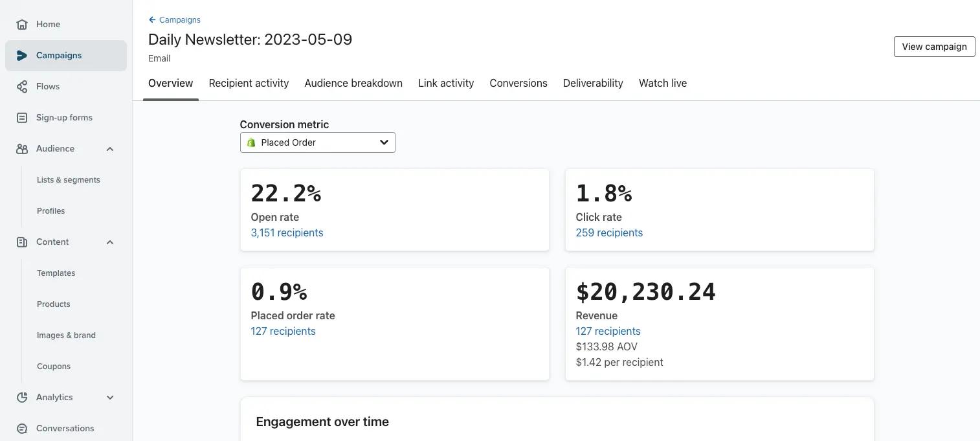The height and width of the screenshot is (441, 980).
Task: Collapse the Content section chevron
Action: (109, 242)
